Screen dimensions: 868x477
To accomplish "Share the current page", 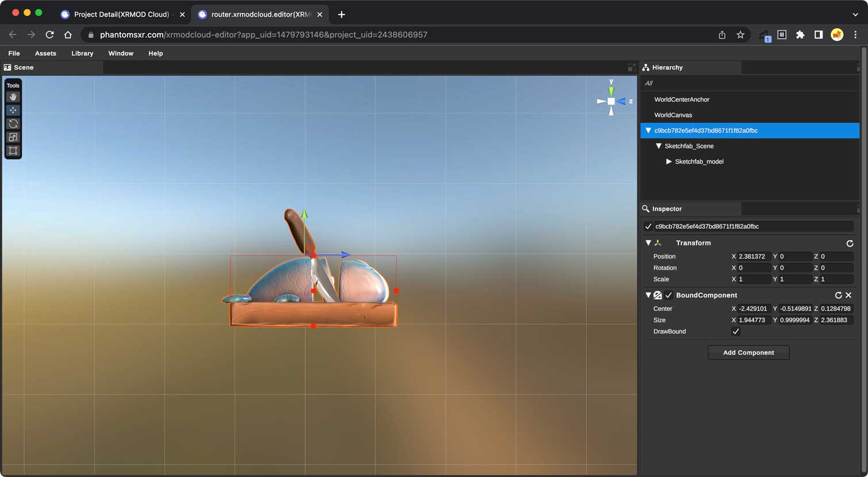I will tap(722, 34).
